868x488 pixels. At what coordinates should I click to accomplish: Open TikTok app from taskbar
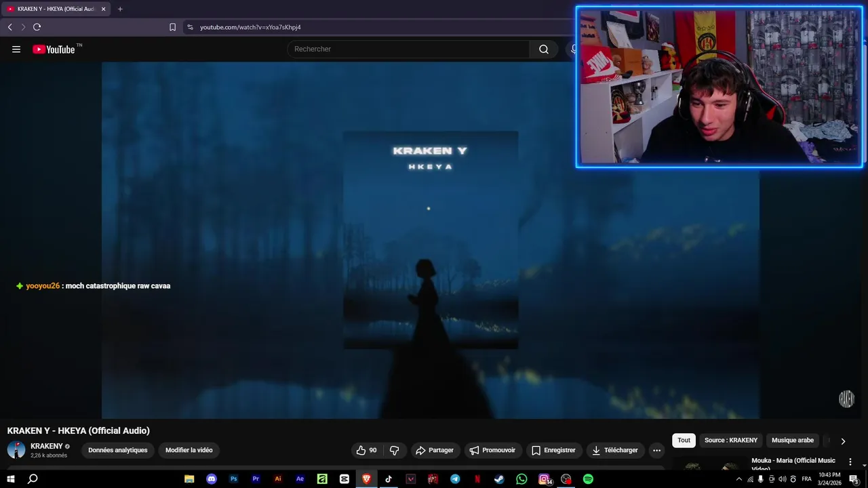[x=389, y=479]
